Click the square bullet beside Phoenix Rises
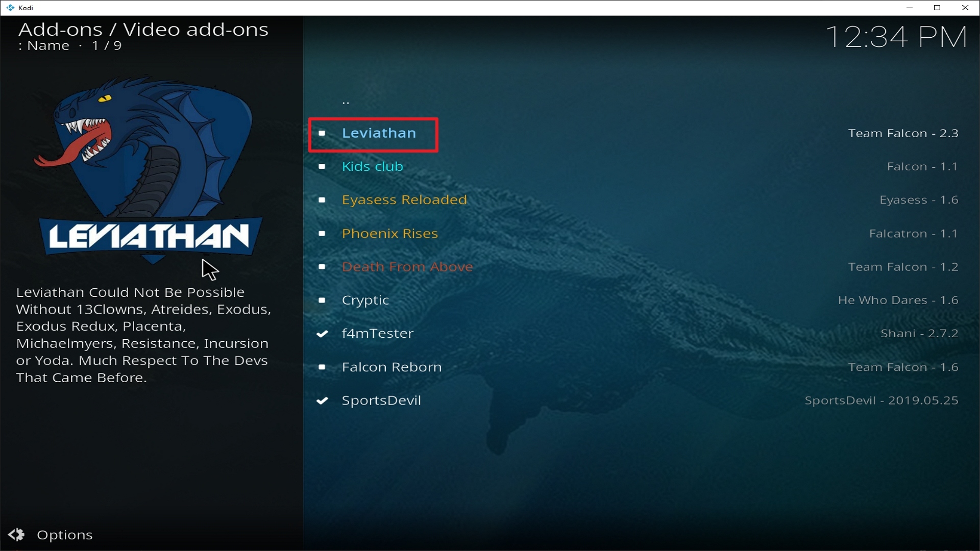 coord(322,233)
